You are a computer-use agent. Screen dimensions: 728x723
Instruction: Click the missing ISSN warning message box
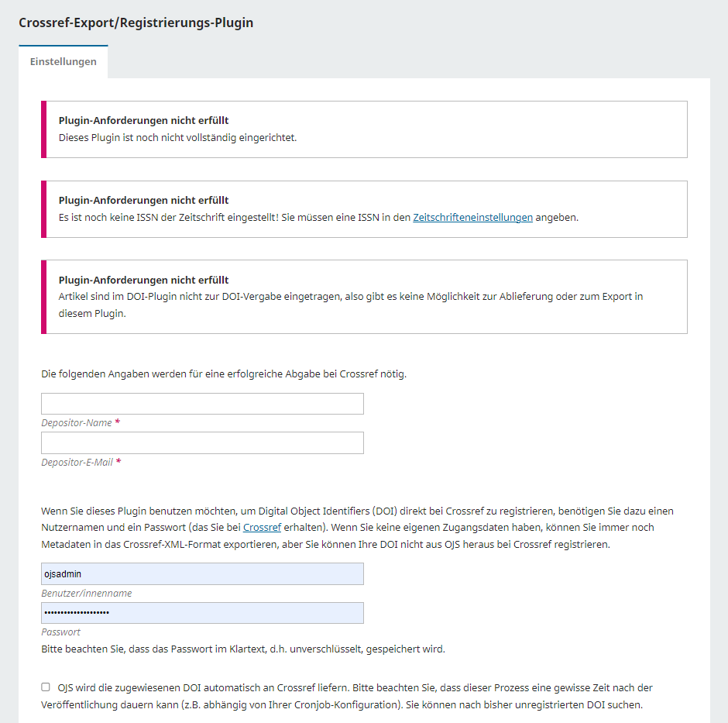point(364,209)
